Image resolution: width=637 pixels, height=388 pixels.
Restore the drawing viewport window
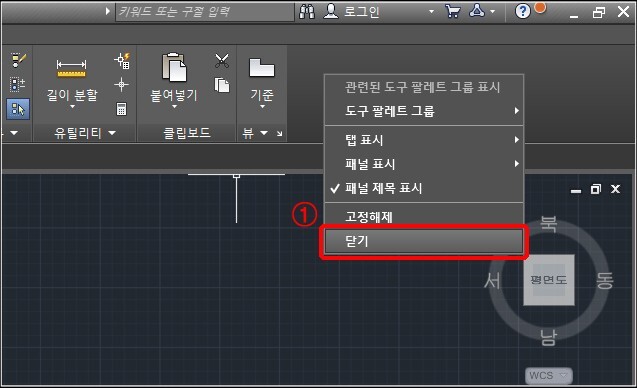tap(596, 189)
